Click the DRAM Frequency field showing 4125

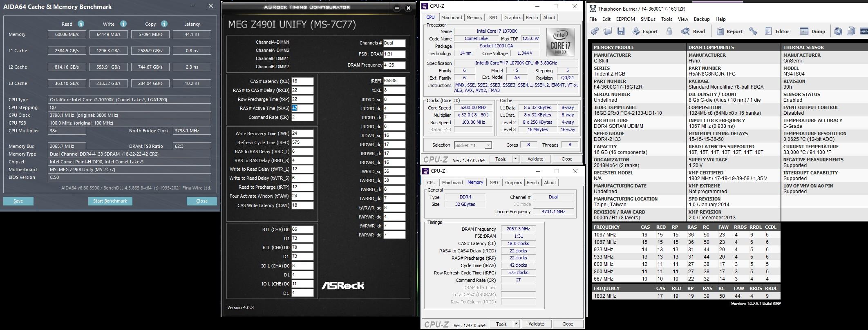coord(394,65)
